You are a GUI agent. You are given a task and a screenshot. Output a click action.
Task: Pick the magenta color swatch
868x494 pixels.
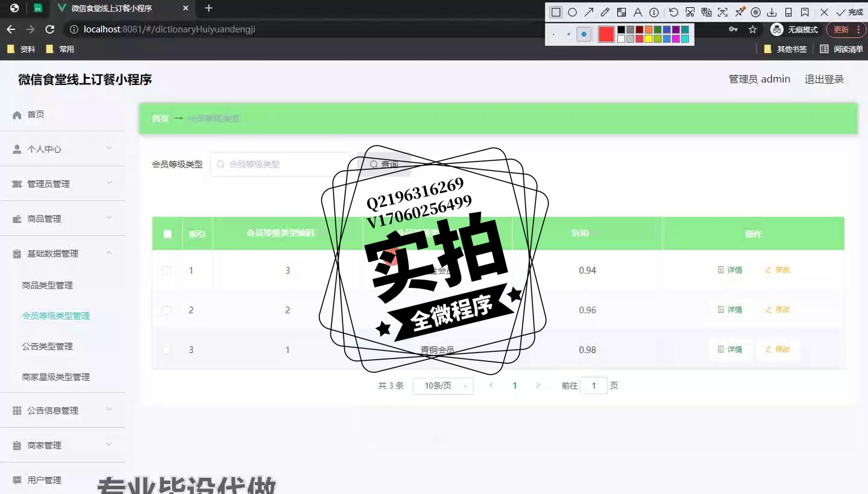[x=676, y=39]
